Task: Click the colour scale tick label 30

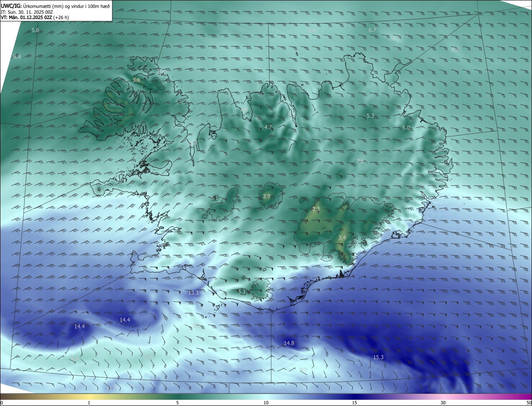Action: click(x=443, y=403)
